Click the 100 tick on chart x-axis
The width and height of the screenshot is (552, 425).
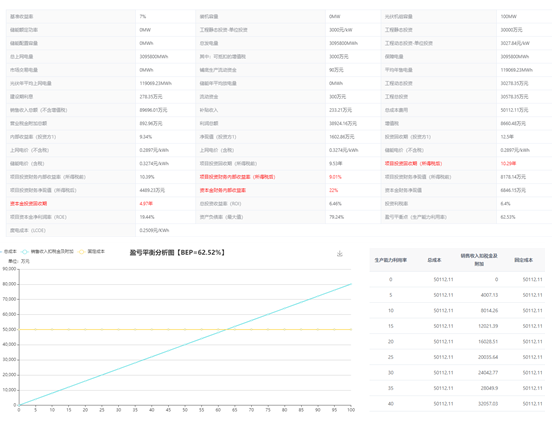[x=351, y=410]
